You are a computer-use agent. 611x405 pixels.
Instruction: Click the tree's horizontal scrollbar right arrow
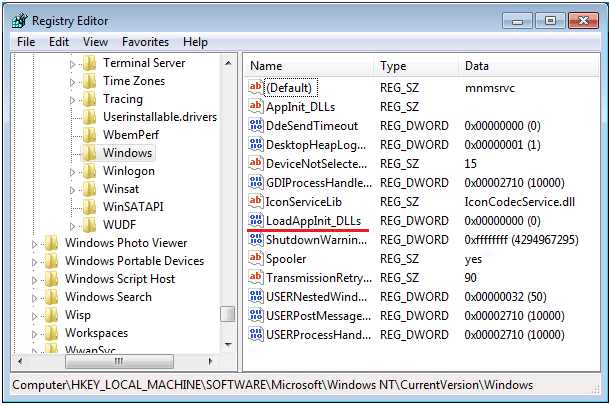(x=211, y=361)
